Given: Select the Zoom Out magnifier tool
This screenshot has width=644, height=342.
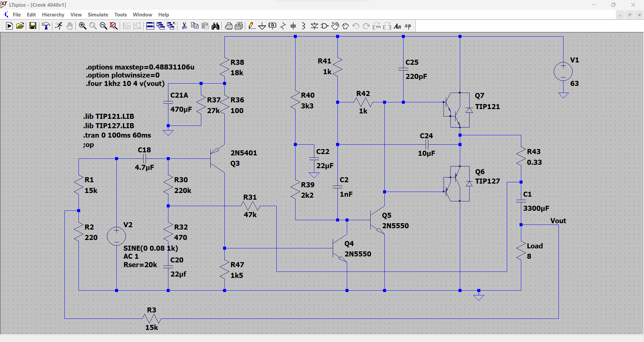Looking at the screenshot, I should tap(103, 26).
